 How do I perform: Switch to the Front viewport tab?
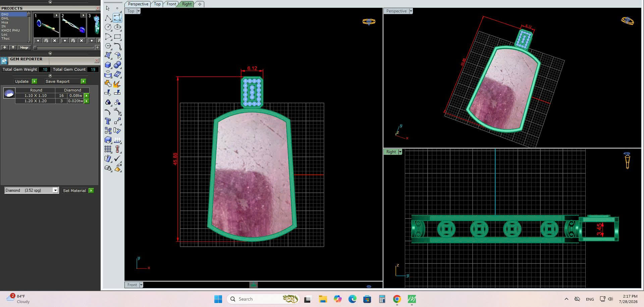[x=171, y=4]
